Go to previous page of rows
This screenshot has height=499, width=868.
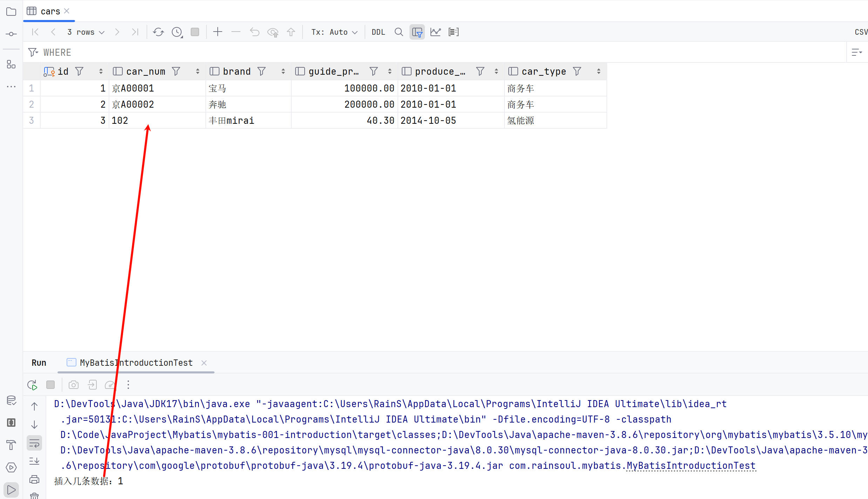(53, 32)
